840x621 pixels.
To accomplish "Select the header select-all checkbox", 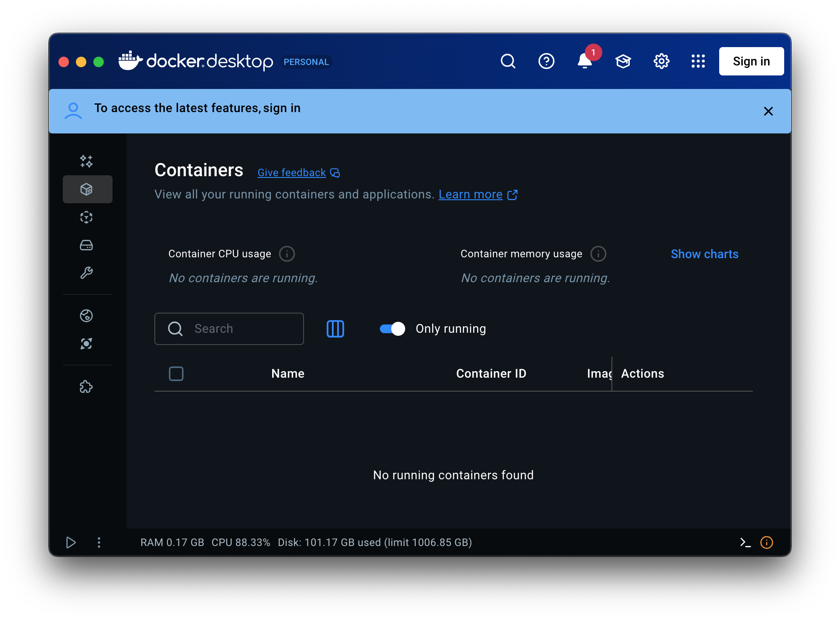I will click(176, 373).
